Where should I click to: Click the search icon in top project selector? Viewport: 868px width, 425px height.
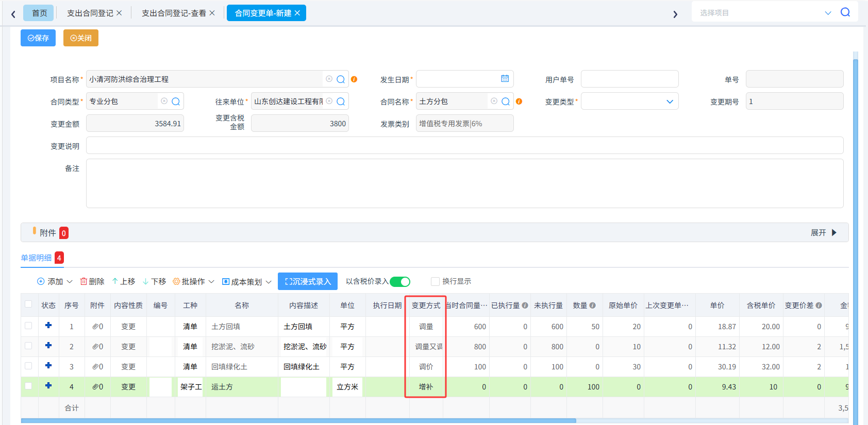tap(845, 12)
